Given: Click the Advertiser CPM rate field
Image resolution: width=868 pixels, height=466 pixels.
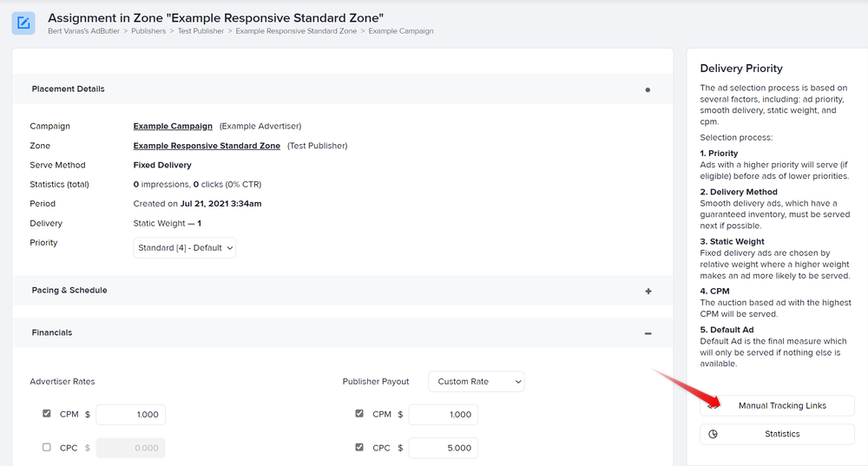Looking at the screenshot, I should pyautogui.click(x=131, y=415).
